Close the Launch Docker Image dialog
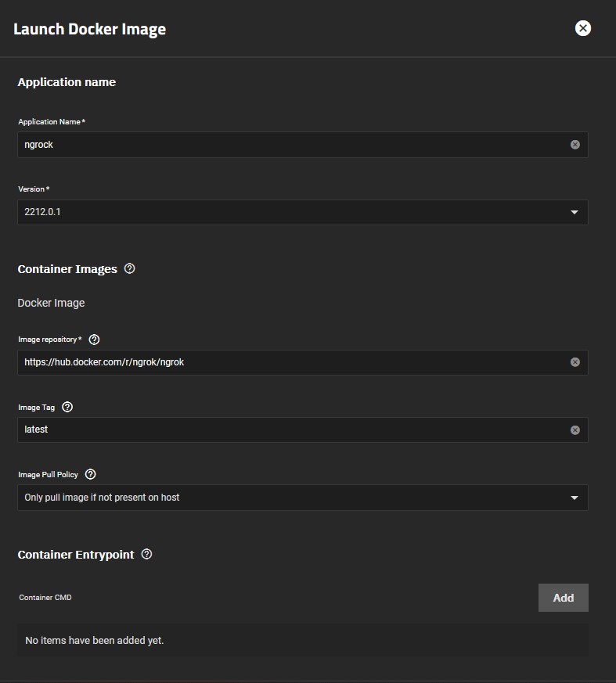This screenshot has height=683, width=616. (x=583, y=28)
